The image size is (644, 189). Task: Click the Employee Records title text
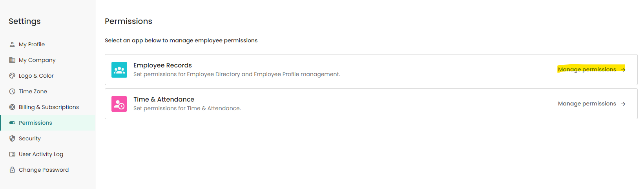pos(162,65)
